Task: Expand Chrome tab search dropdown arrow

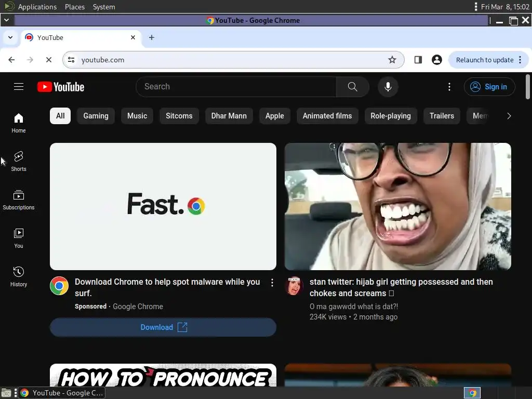Action: [10, 37]
